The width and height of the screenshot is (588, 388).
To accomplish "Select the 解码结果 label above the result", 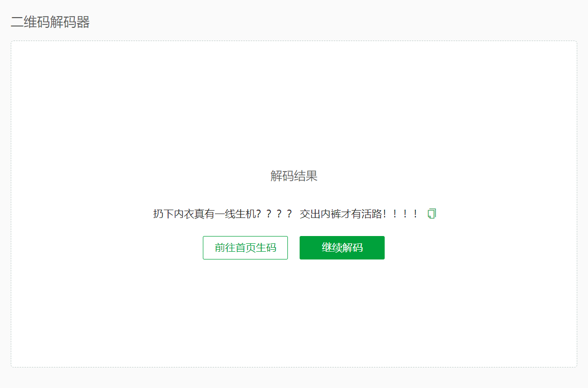I will (x=294, y=176).
